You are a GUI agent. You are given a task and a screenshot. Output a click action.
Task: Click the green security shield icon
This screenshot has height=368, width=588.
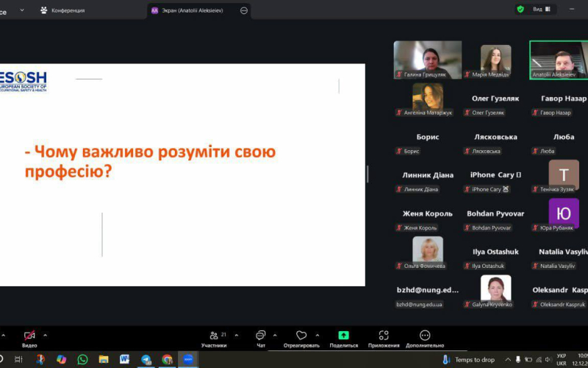[x=520, y=10]
